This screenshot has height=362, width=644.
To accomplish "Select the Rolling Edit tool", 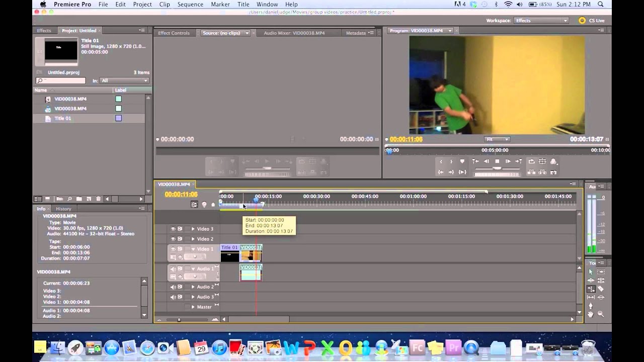I will click(x=601, y=280).
